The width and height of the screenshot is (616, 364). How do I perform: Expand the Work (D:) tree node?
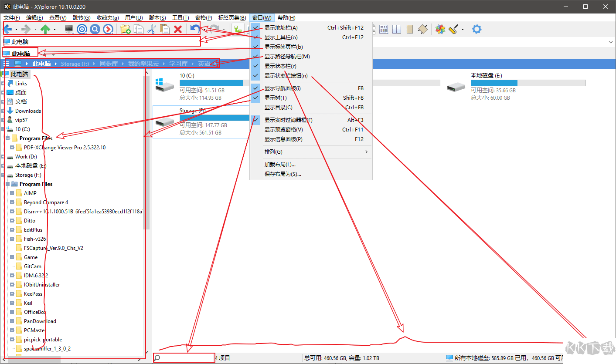coord(3,156)
